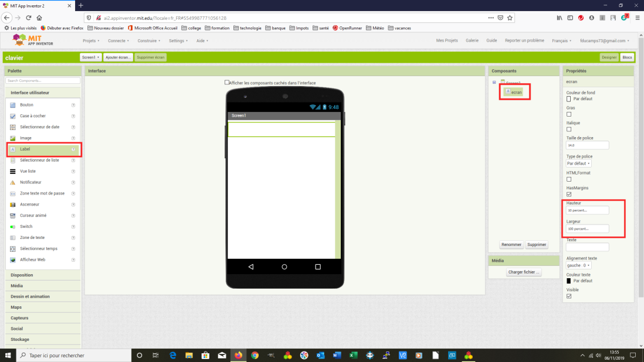Click the Hauteur input field
Screen dimensions: 644x362
(587, 210)
